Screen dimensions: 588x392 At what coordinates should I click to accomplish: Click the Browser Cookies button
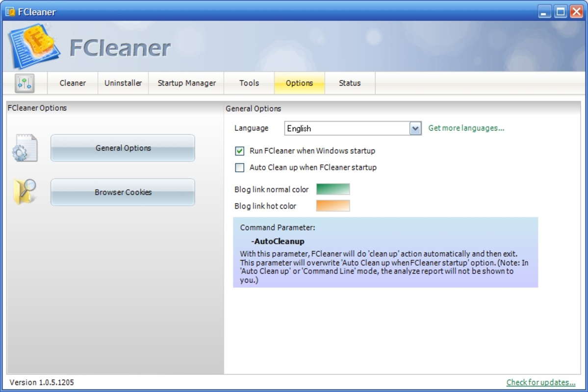click(122, 192)
